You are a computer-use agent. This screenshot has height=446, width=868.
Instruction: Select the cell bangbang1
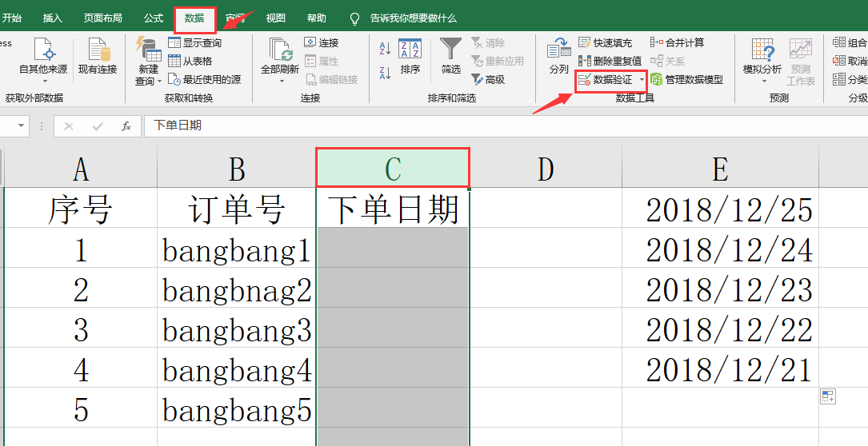(x=236, y=249)
